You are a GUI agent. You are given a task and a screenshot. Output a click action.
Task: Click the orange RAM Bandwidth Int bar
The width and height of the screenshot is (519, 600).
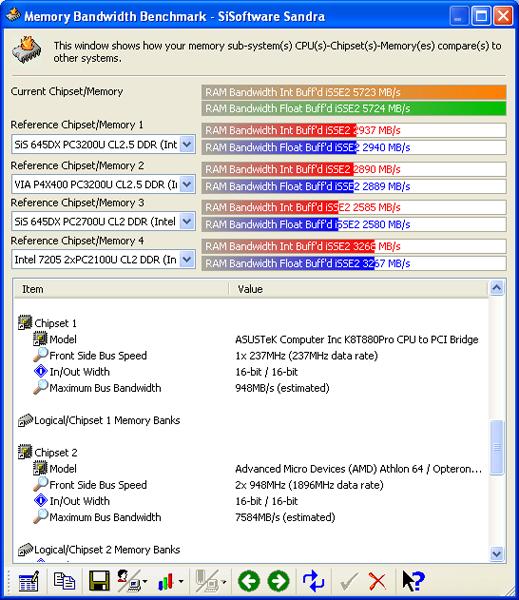(x=354, y=92)
